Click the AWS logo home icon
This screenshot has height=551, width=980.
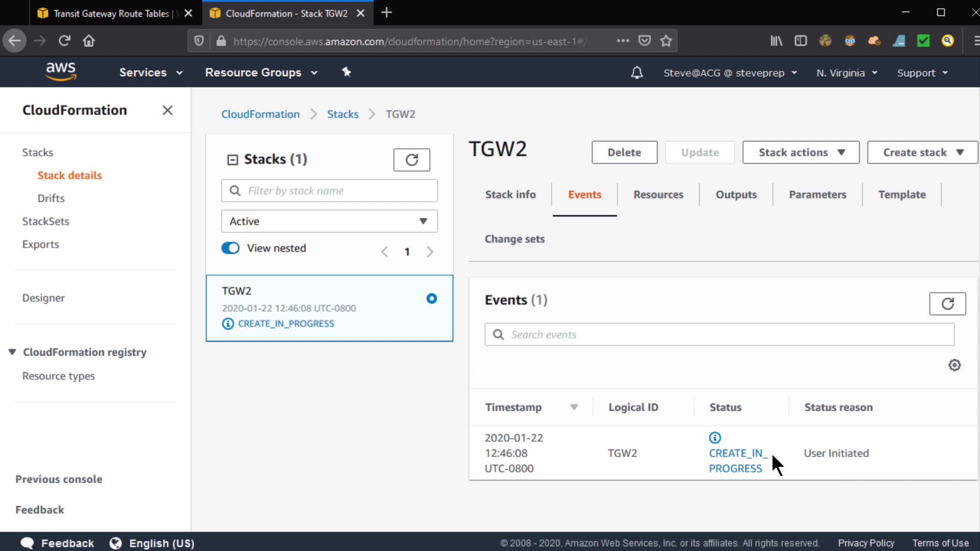click(x=61, y=71)
